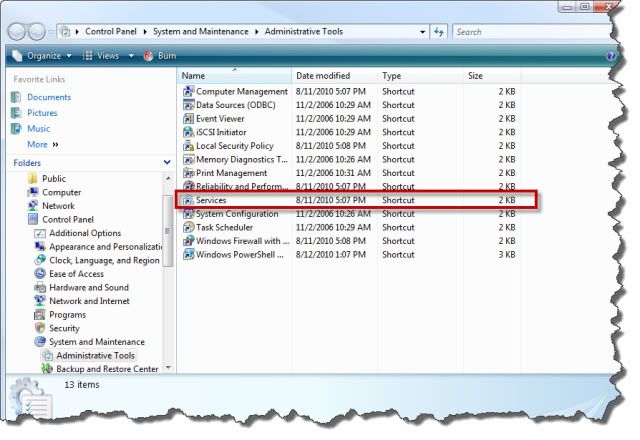
Task: Select Programs in the Folders tree
Action: (x=67, y=315)
